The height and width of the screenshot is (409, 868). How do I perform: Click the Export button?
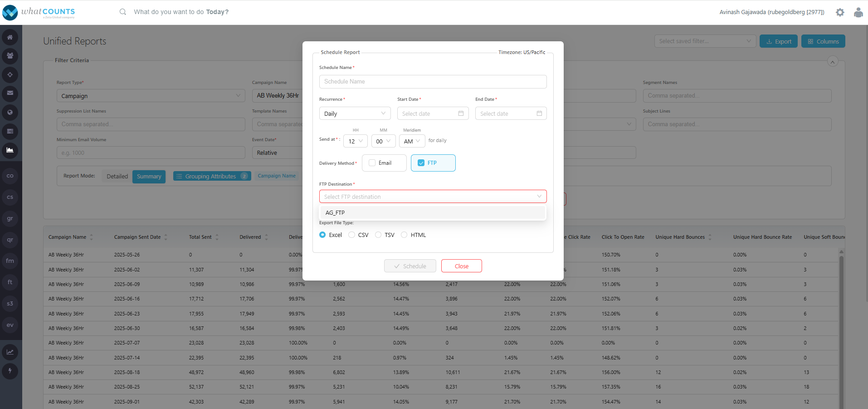point(778,41)
